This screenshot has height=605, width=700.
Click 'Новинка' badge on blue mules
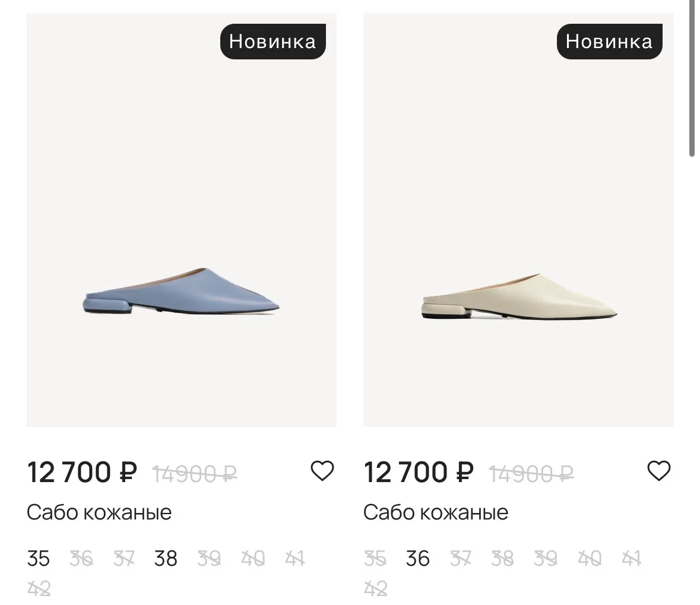(x=273, y=42)
